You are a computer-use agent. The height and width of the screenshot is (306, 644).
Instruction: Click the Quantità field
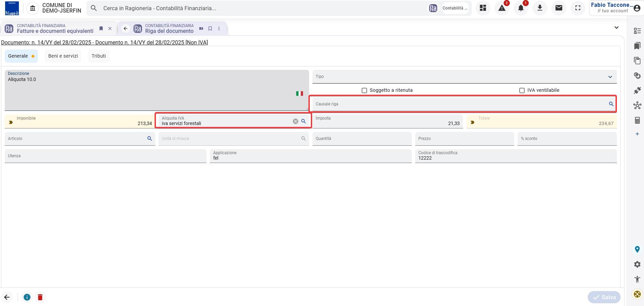[x=362, y=139]
